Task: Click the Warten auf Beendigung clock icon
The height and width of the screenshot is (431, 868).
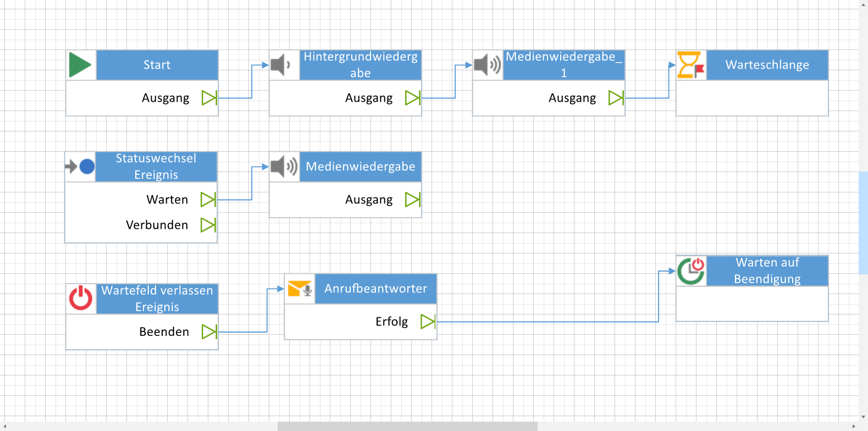Action: tap(691, 270)
